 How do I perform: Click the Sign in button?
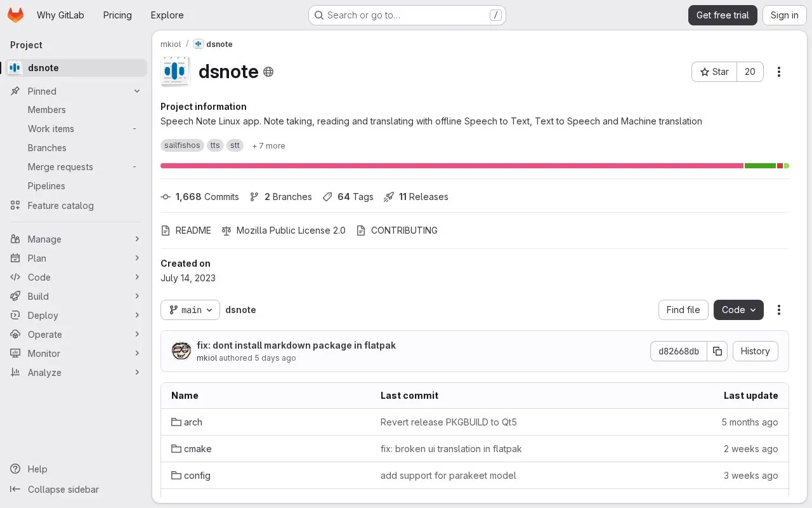pyautogui.click(x=785, y=15)
